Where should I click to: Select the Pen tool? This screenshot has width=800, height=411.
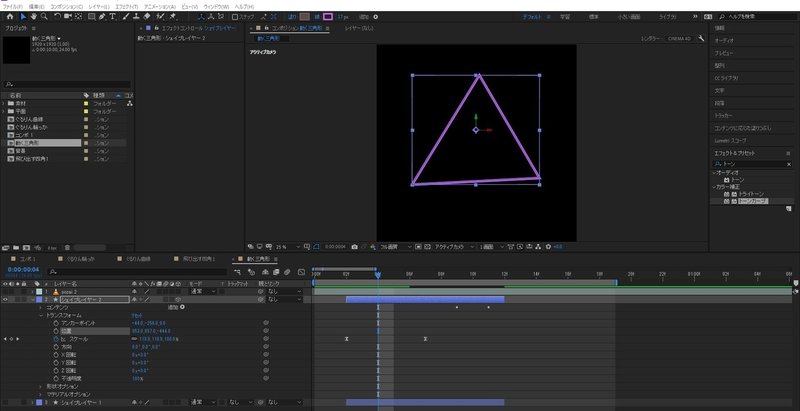(102, 16)
